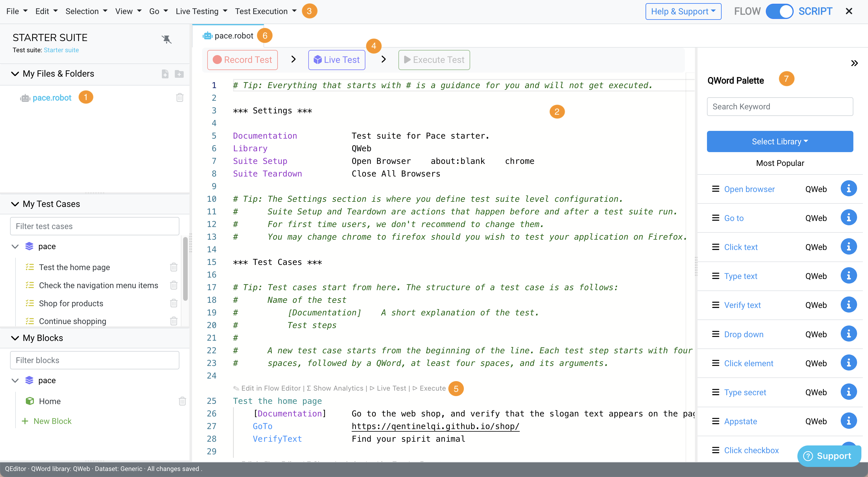868x477 pixels.
Task: Click the pin icon next to STARTER SUITE
Action: [x=167, y=38]
